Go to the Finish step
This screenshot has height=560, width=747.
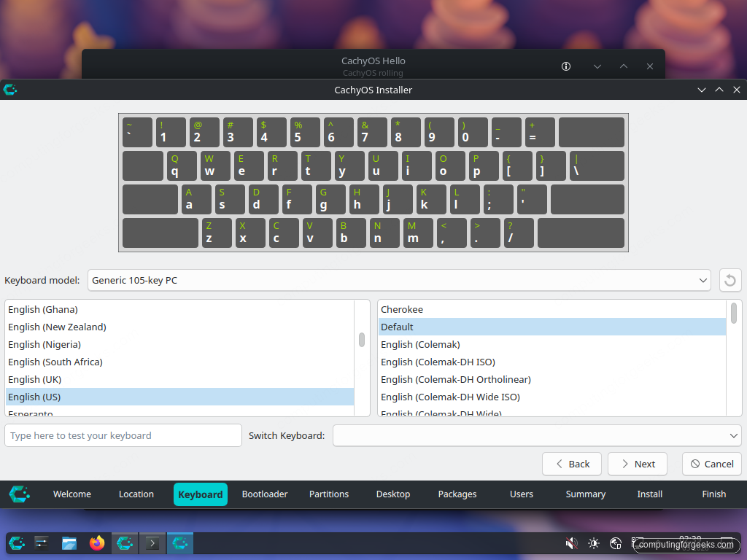pos(713,494)
